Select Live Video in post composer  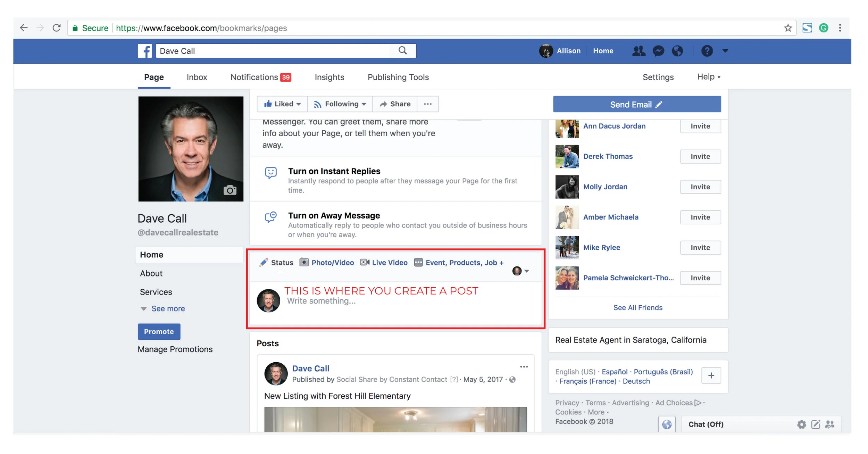[384, 263]
